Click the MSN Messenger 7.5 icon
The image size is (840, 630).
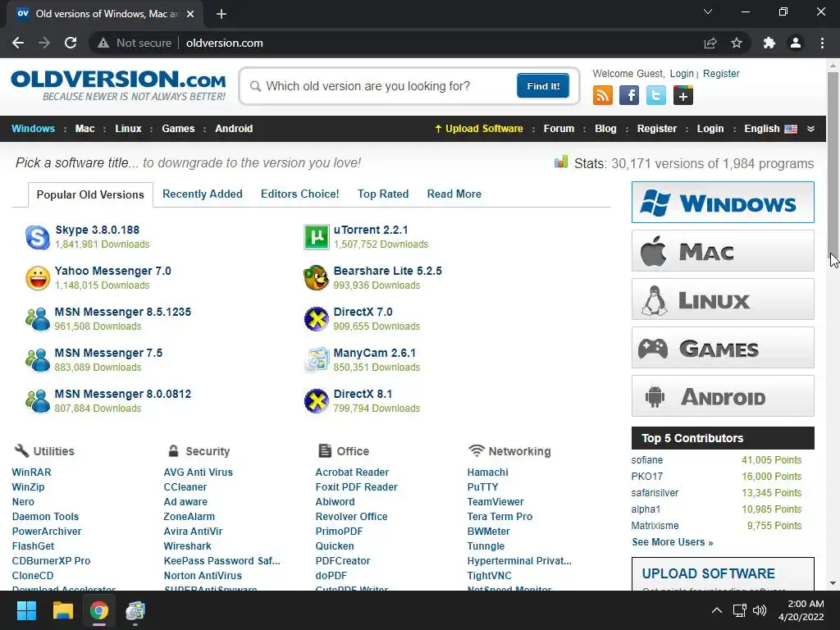coord(38,360)
